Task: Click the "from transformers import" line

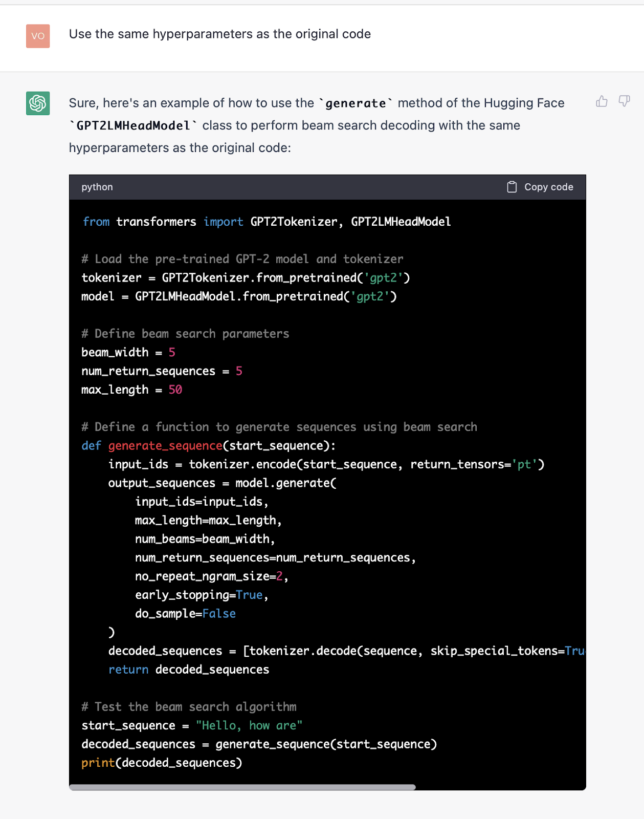Action: click(x=266, y=222)
